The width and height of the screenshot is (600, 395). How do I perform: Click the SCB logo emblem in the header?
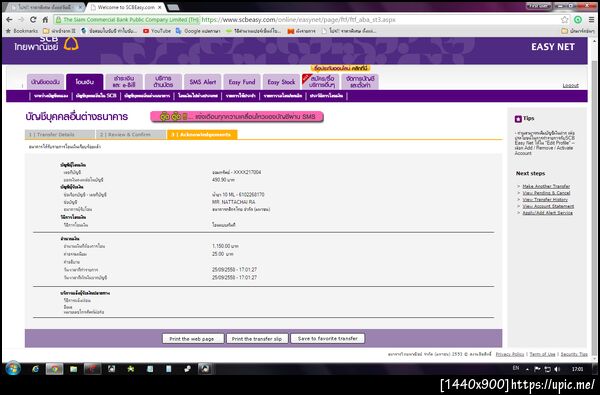point(71,44)
